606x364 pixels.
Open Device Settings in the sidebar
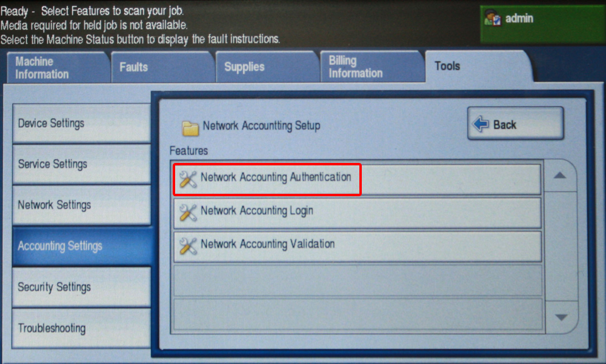click(80, 123)
